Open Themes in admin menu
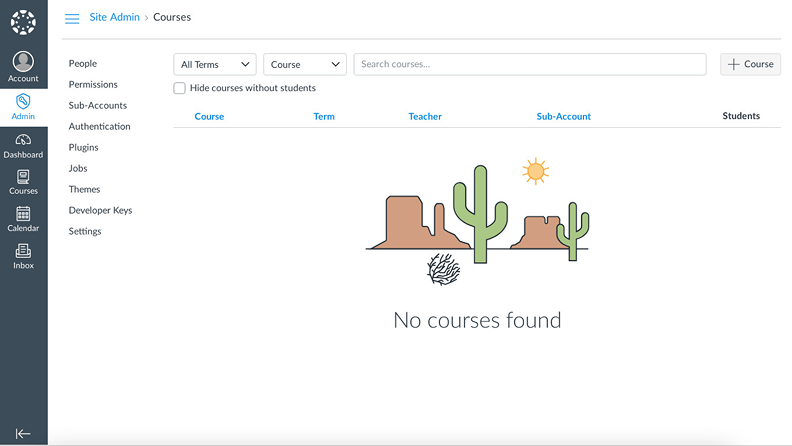 click(x=84, y=189)
